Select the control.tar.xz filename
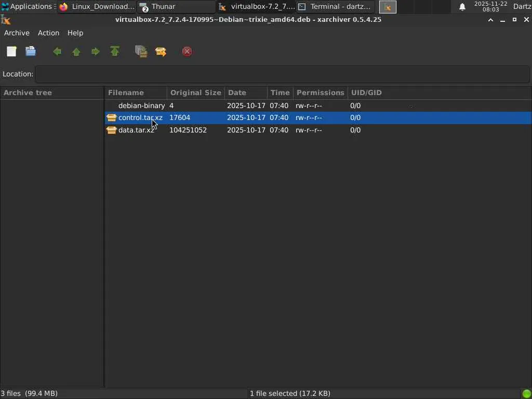 click(x=140, y=118)
